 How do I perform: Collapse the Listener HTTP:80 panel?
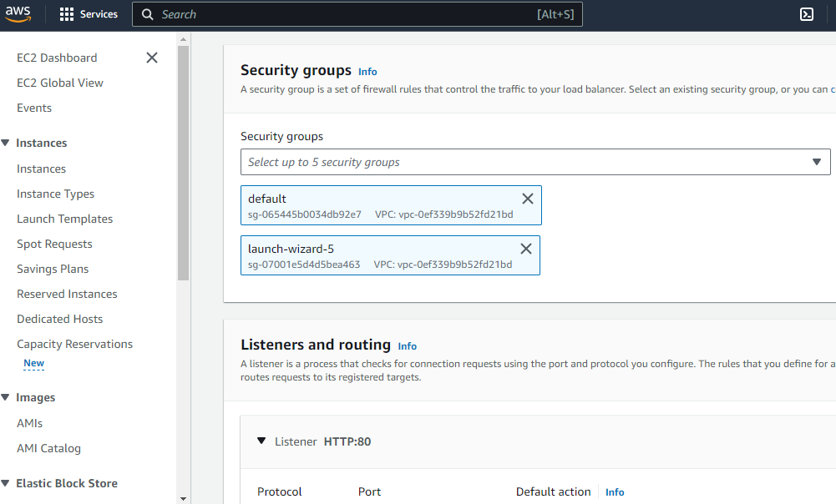261,441
